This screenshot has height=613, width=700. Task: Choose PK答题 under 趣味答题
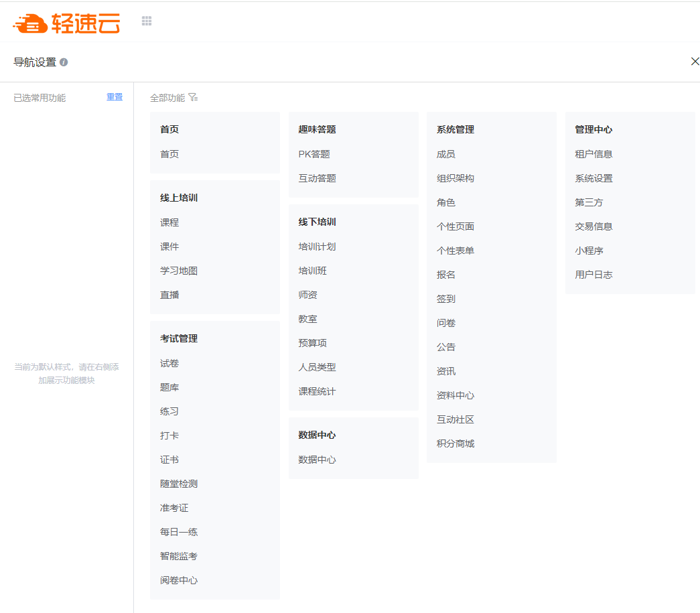tap(314, 154)
